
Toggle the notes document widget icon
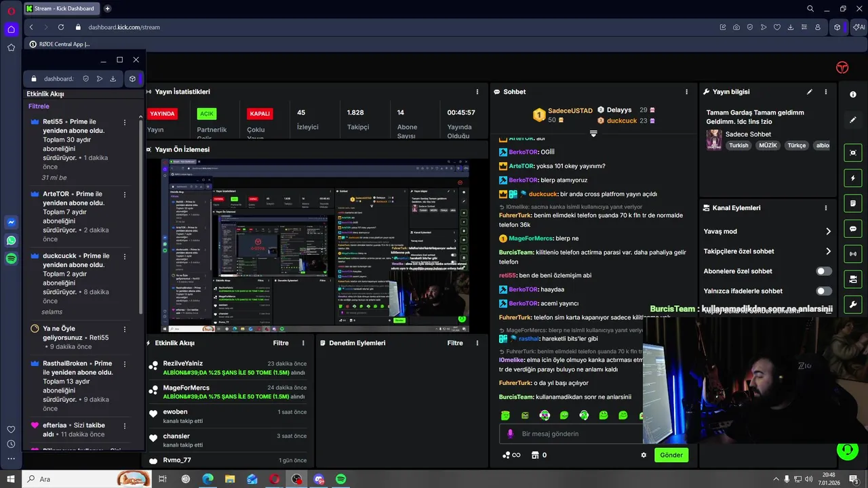(853, 203)
